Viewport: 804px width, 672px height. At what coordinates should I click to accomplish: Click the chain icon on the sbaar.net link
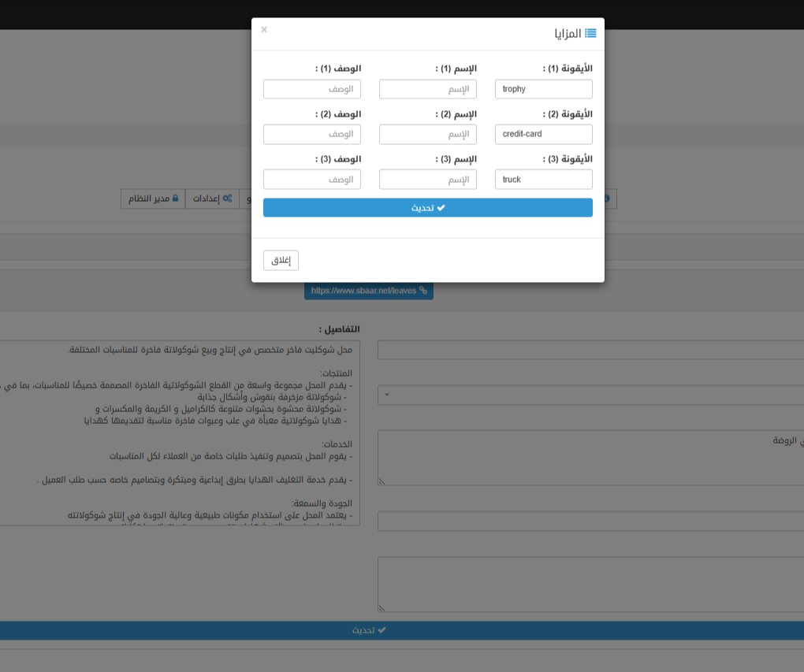click(x=423, y=290)
